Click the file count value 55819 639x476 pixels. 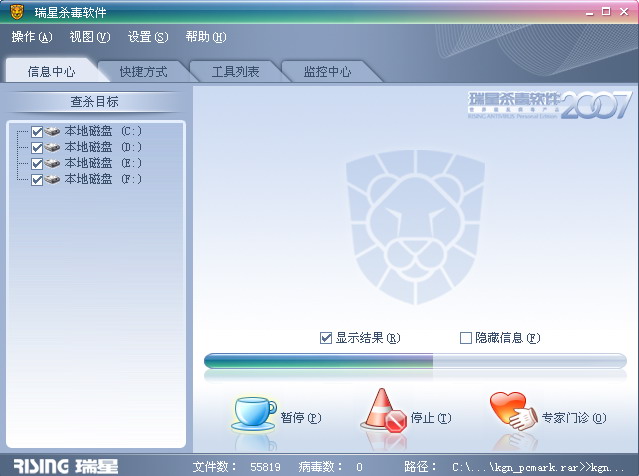coord(265,467)
